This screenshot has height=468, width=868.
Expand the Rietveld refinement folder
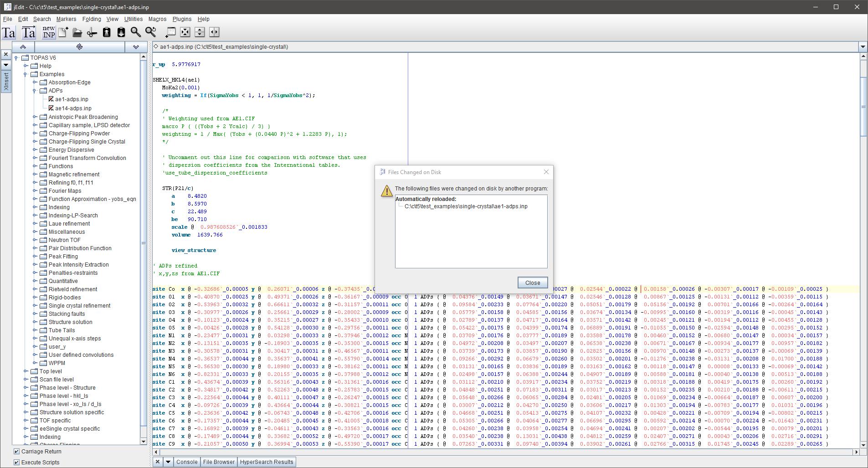[x=35, y=289]
